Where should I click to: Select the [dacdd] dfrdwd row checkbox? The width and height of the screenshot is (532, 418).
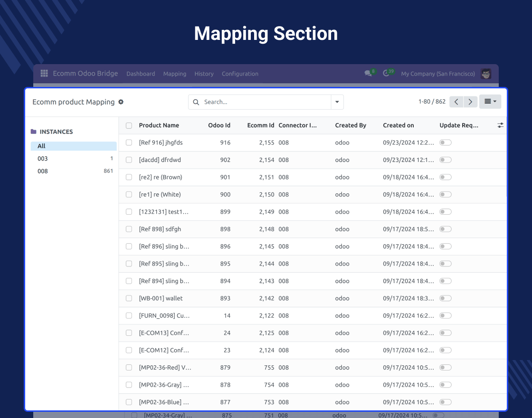click(129, 160)
